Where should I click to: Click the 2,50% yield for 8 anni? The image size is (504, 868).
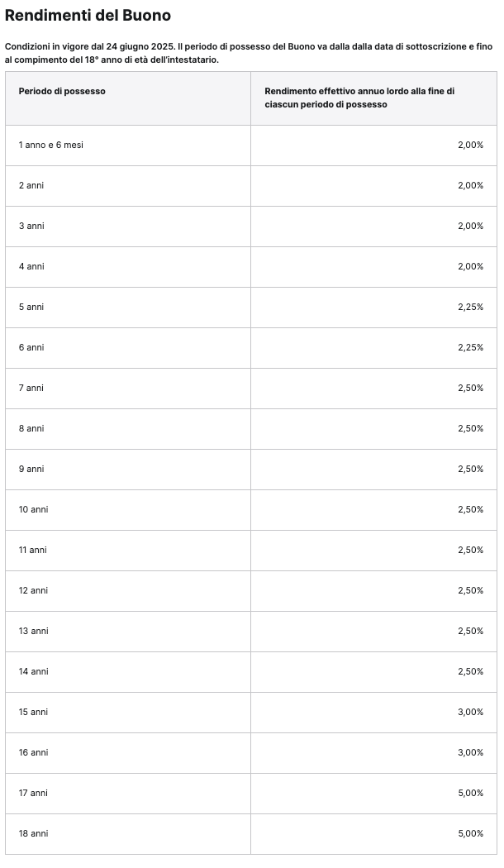pos(470,428)
